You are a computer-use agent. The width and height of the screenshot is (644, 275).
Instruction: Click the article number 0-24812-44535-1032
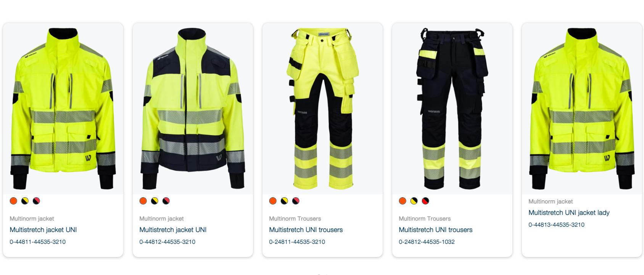coord(427,242)
